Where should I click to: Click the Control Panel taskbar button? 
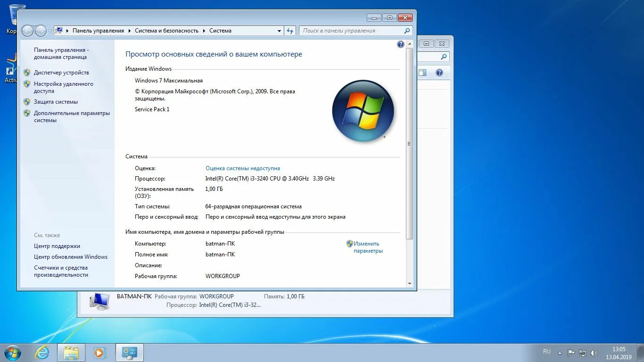[129, 353]
